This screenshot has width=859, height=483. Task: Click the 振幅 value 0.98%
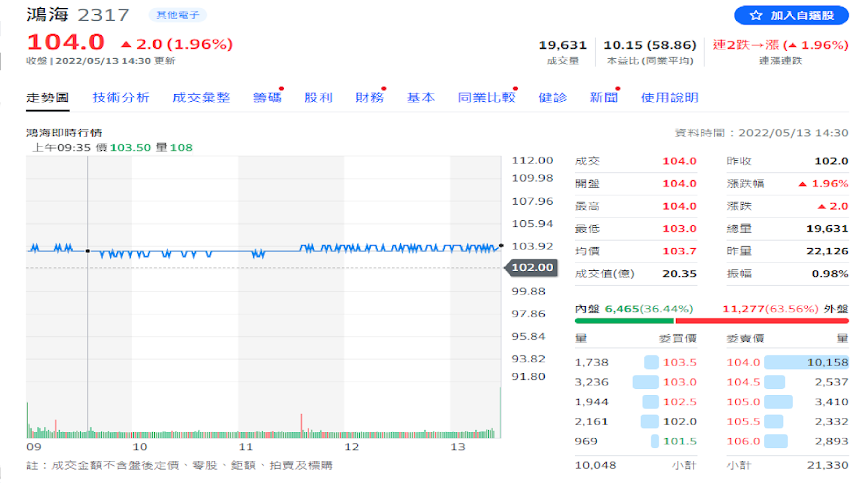pyautogui.click(x=830, y=273)
